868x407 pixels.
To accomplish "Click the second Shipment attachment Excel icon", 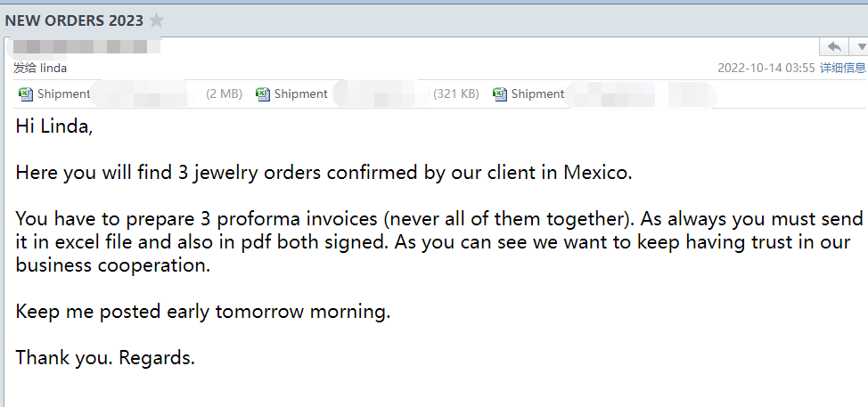I will pyautogui.click(x=262, y=94).
